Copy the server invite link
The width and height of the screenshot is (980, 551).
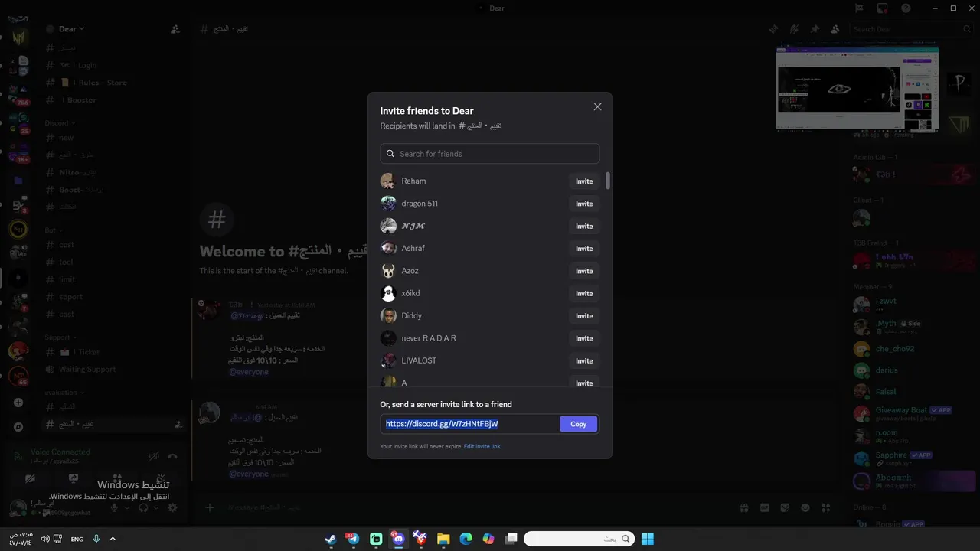coord(578,424)
